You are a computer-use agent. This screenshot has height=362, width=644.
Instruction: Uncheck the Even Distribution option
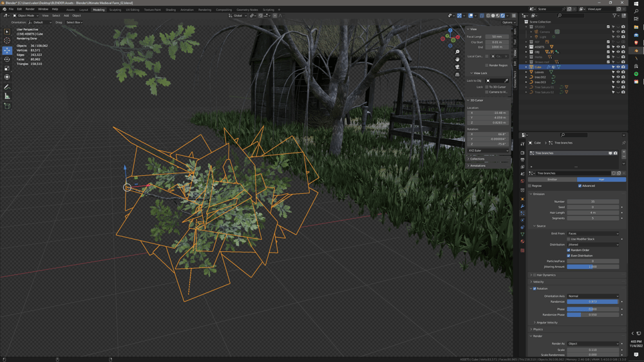point(569,256)
